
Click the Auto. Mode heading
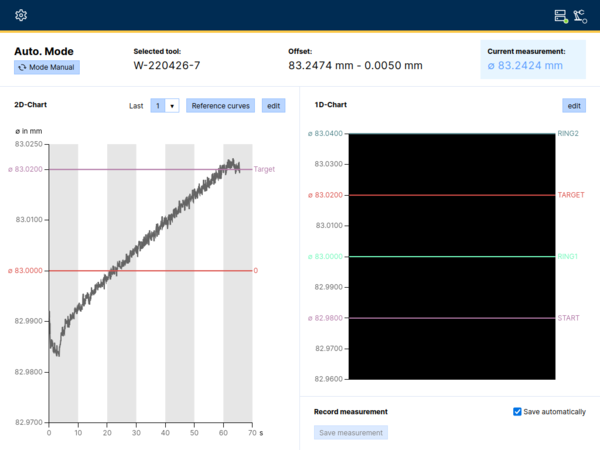point(44,51)
